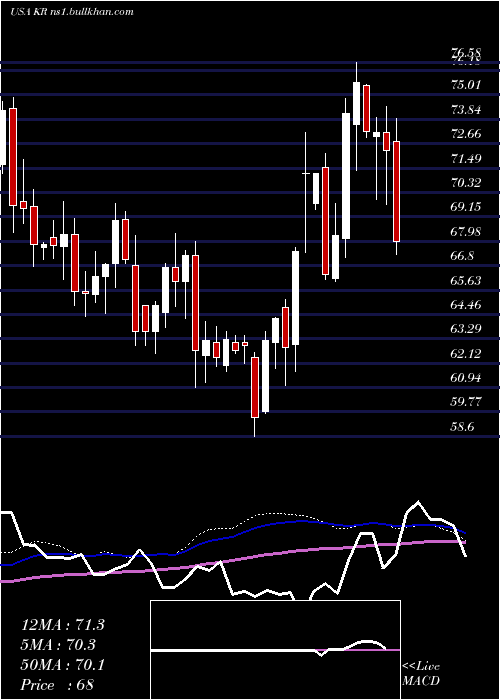Screen dimensions: 500x700
Task: Select the 70.32 price axis label
Action: click(x=467, y=182)
